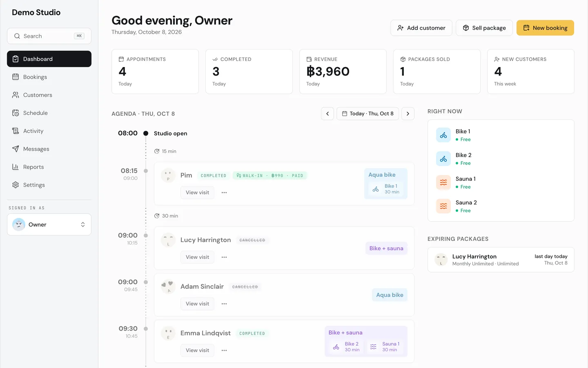Click the Bike 1 resource icon
Viewport: 588px width, 368px height.
click(x=443, y=135)
